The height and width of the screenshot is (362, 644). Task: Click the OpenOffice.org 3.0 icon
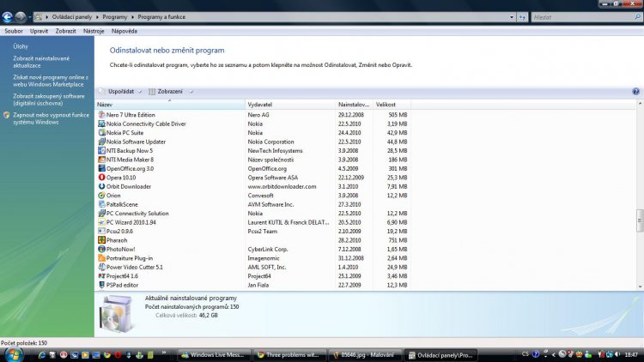(101, 168)
